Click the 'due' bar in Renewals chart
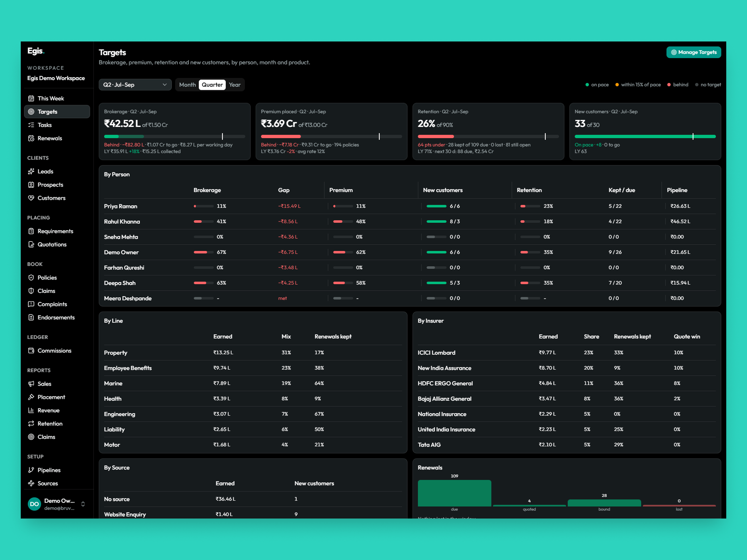 click(x=454, y=493)
